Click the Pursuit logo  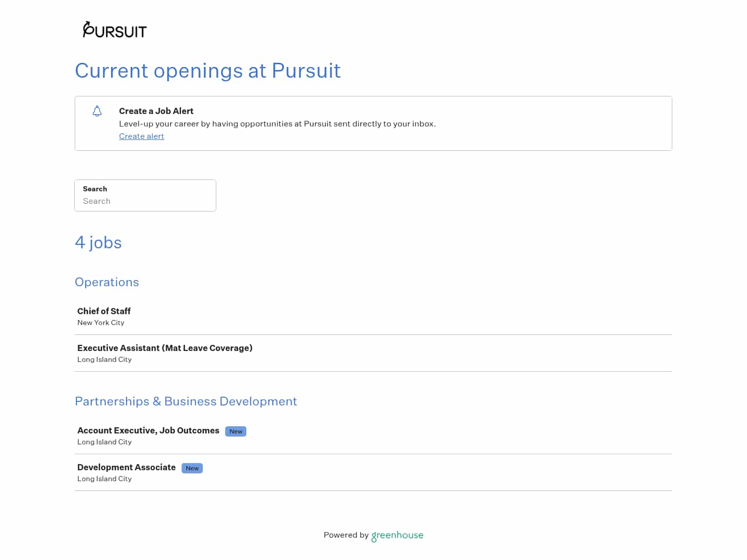click(x=115, y=30)
